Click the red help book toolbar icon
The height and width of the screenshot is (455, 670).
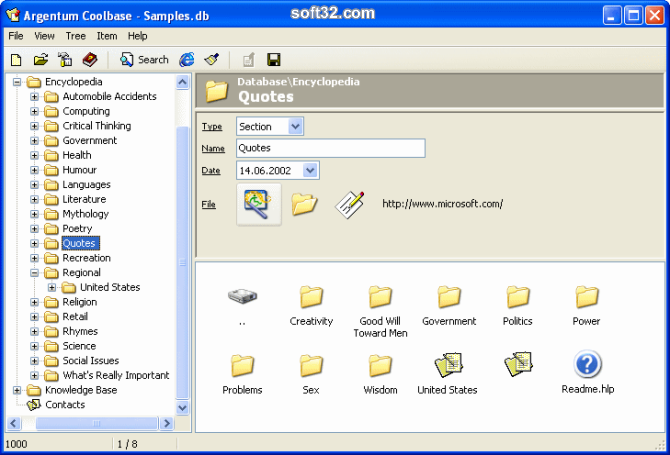coord(90,60)
